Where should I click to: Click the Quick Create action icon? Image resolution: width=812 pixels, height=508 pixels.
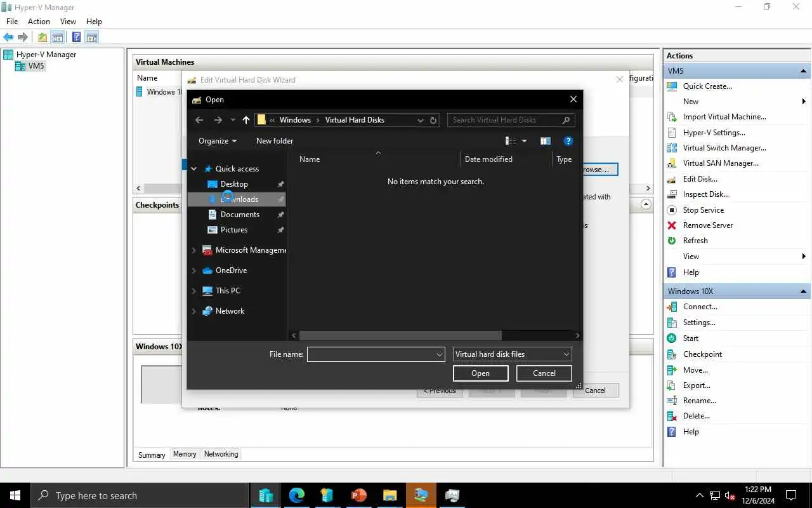click(x=672, y=86)
